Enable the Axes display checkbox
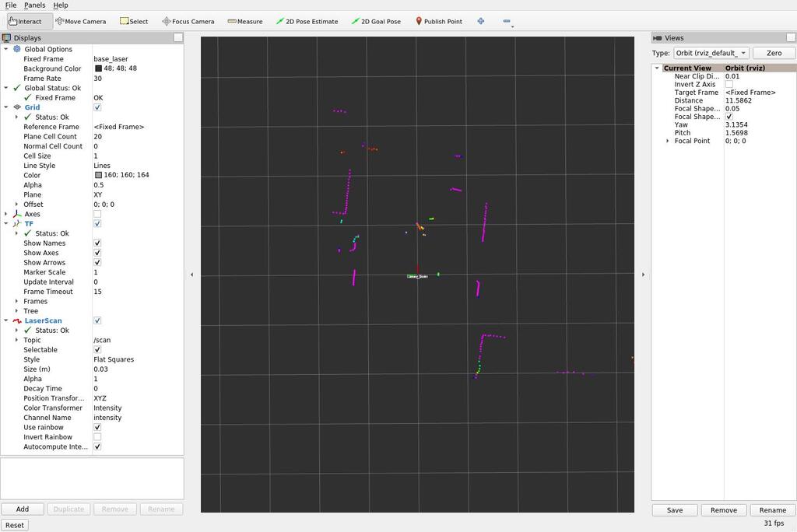The height and width of the screenshot is (532, 797). tap(97, 214)
